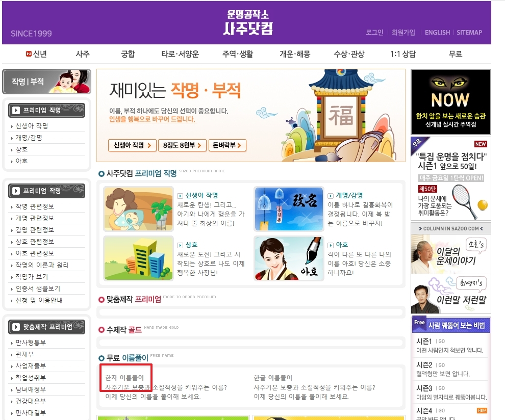
Task: Open 남녀애정부 talisman link
Action: point(31,389)
